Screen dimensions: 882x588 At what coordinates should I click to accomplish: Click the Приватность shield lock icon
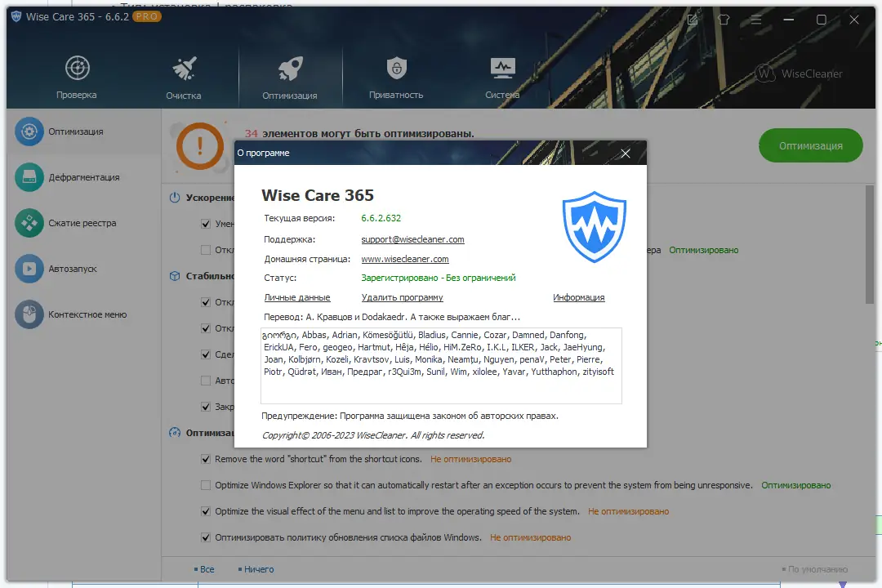coord(397,68)
